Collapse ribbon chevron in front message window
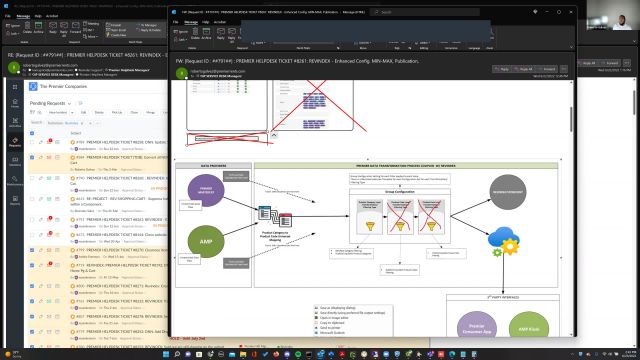The width and height of the screenshot is (640, 360). pos(571,48)
